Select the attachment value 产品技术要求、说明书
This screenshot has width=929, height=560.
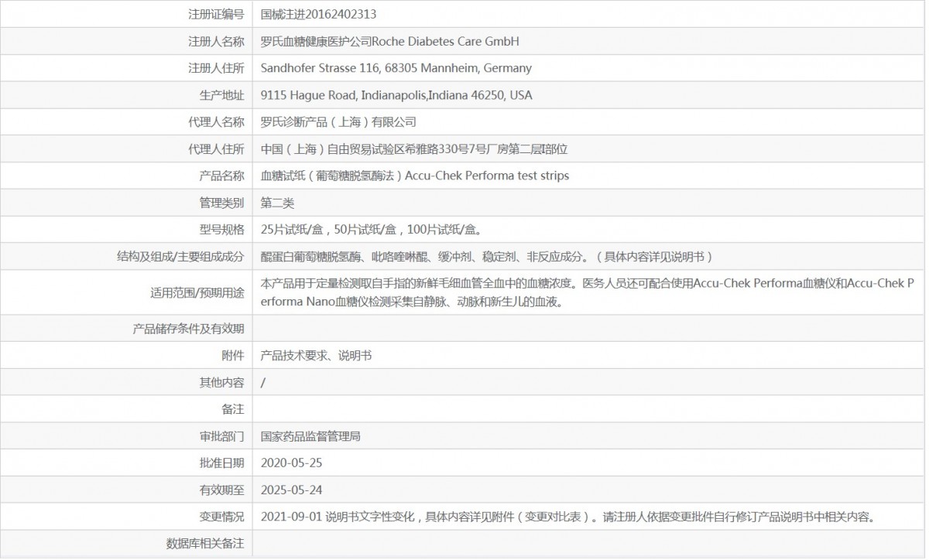tap(316, 355)
